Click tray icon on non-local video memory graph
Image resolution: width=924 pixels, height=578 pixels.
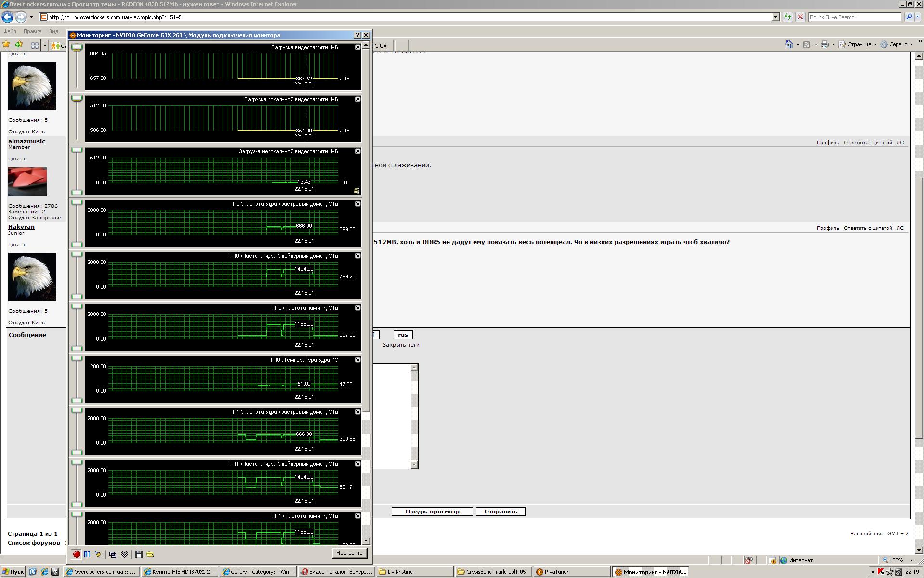pyautogui.click(x=357, y=191)
